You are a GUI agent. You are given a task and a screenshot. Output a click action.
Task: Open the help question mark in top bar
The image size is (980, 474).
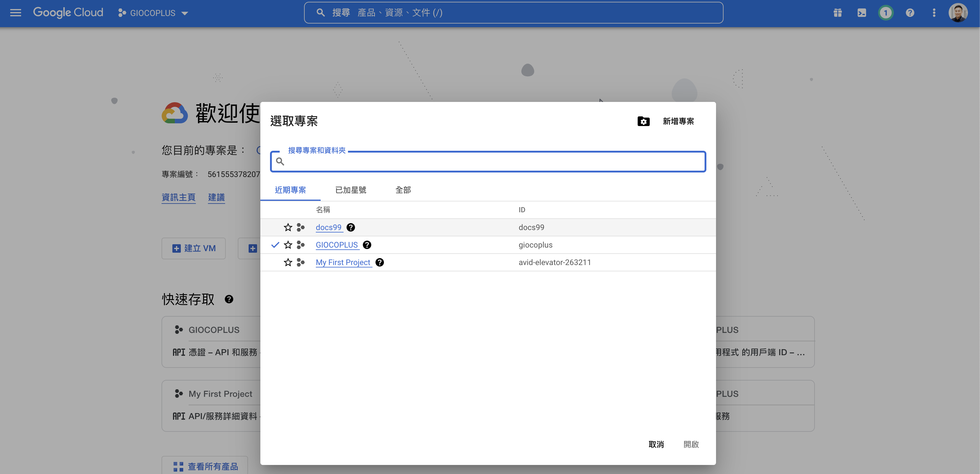click(x=909, y=13)
